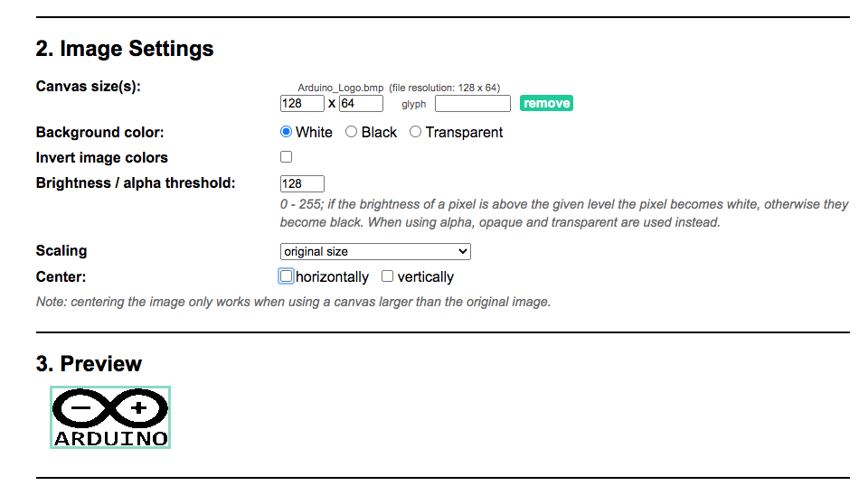The image size is (868, 495).
Task: Click the Arduino_Logo.bmp file name text
Action: pos(341,88)
